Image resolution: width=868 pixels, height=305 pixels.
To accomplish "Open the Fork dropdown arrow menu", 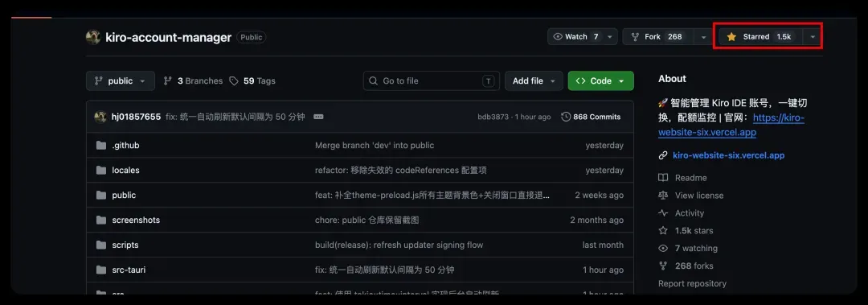I will [x=703, y=36].
